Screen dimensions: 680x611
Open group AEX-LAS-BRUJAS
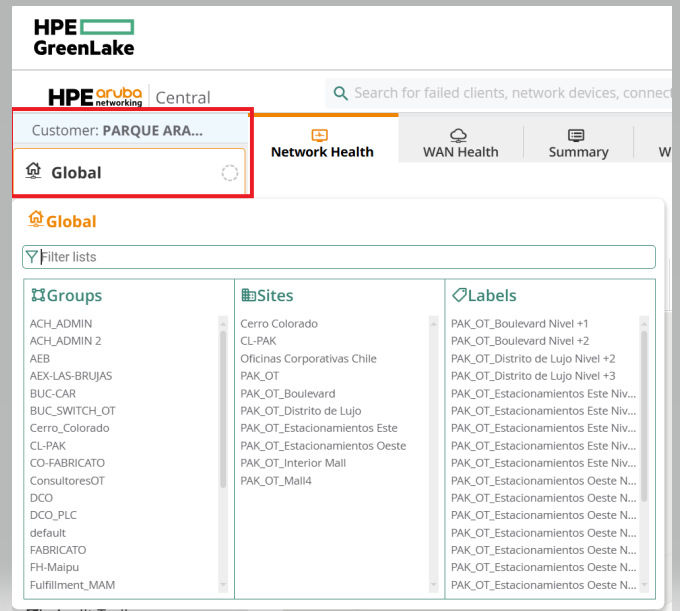click(x=71, y=376)
